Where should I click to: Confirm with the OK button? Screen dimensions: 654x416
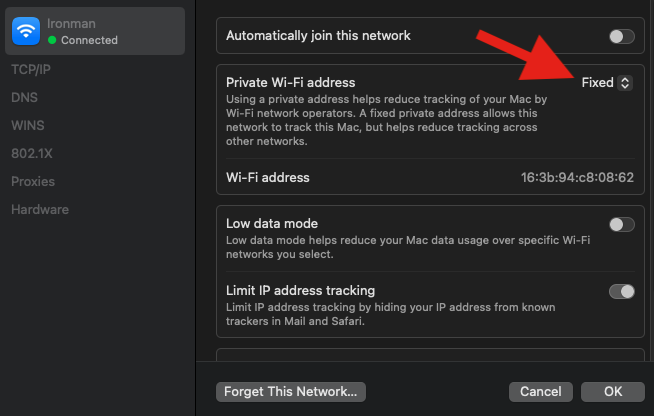click(x=613, y=391)
